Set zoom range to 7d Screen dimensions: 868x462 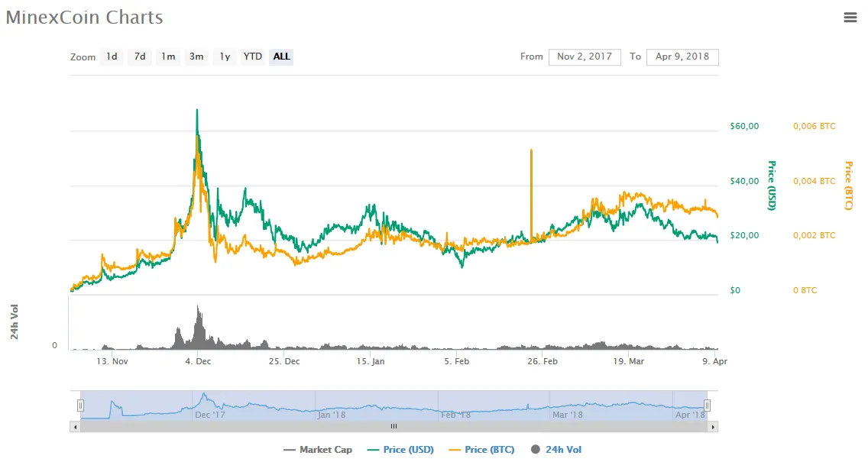(x=140, y=57)
